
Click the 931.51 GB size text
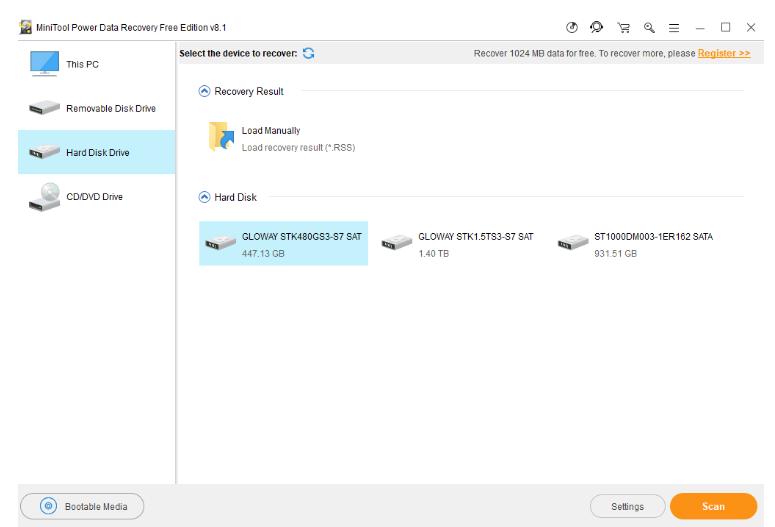615,254
